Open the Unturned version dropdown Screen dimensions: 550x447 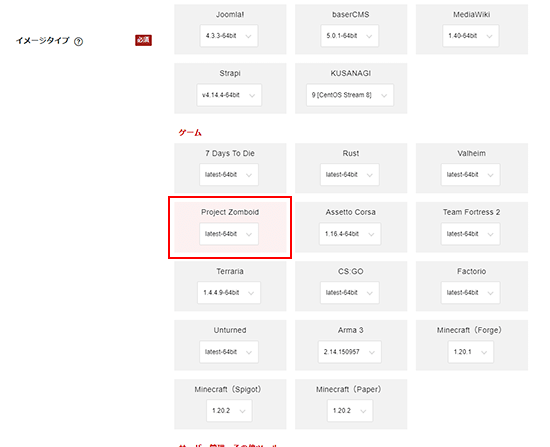click(x=229, y=352)
